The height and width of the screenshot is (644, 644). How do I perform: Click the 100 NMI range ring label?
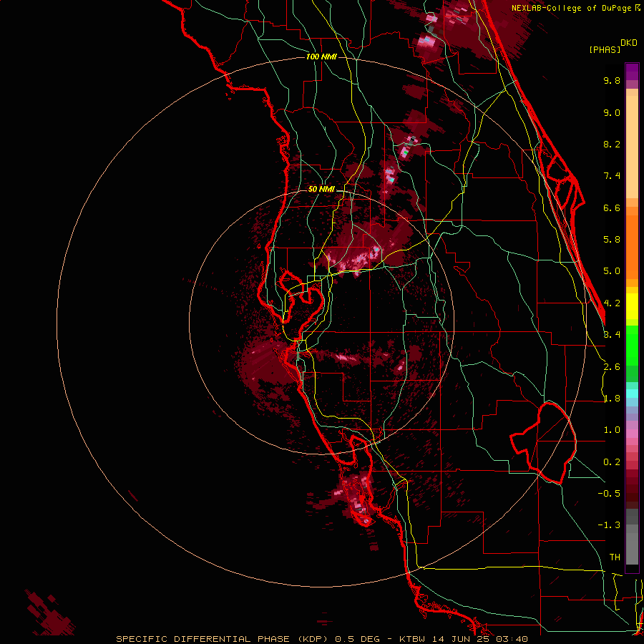321,57
